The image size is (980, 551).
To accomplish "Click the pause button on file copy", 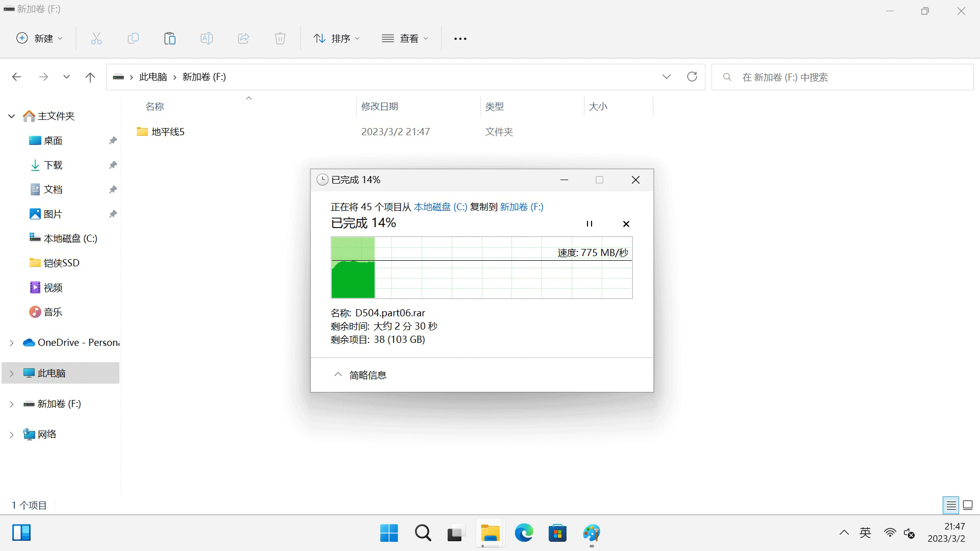I will tap(590, 222).
